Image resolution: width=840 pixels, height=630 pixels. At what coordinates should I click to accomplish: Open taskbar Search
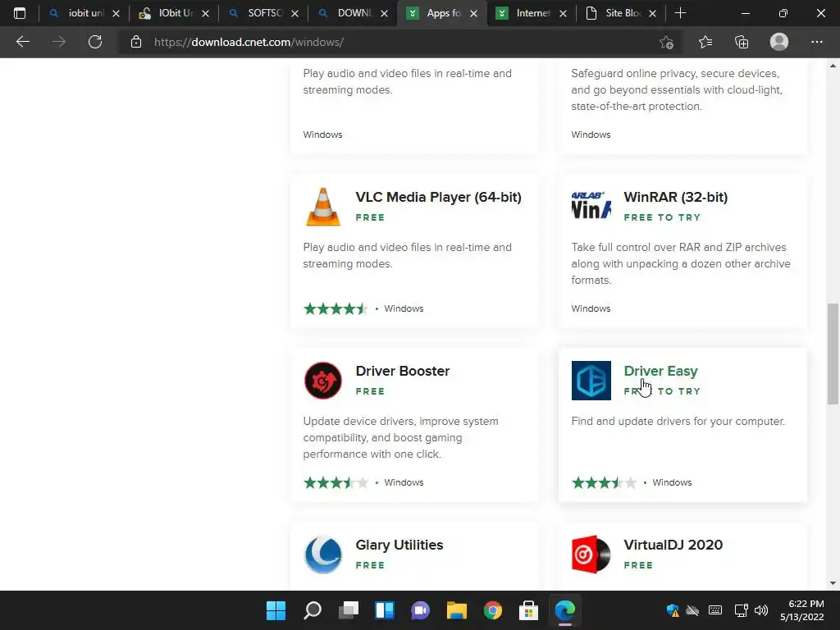(313, 610)
